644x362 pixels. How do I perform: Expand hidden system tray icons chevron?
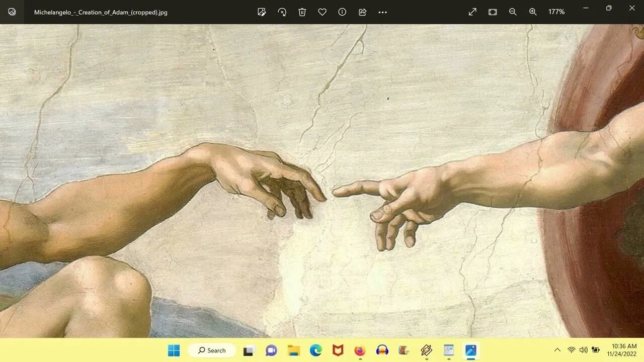[x=557, y=350]
